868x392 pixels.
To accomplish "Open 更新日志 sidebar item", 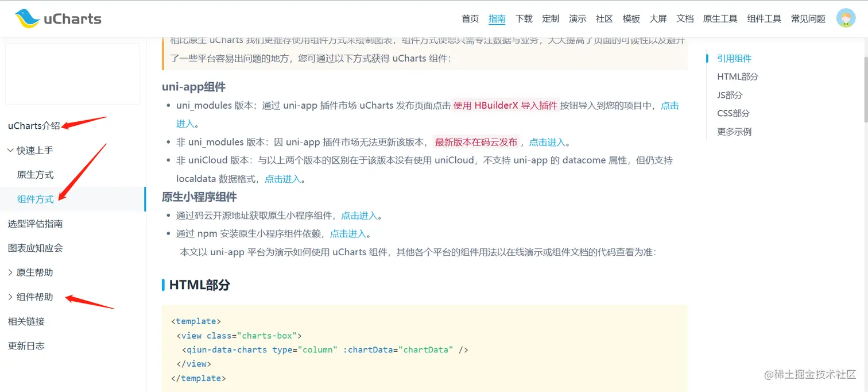I will (26, 345).
